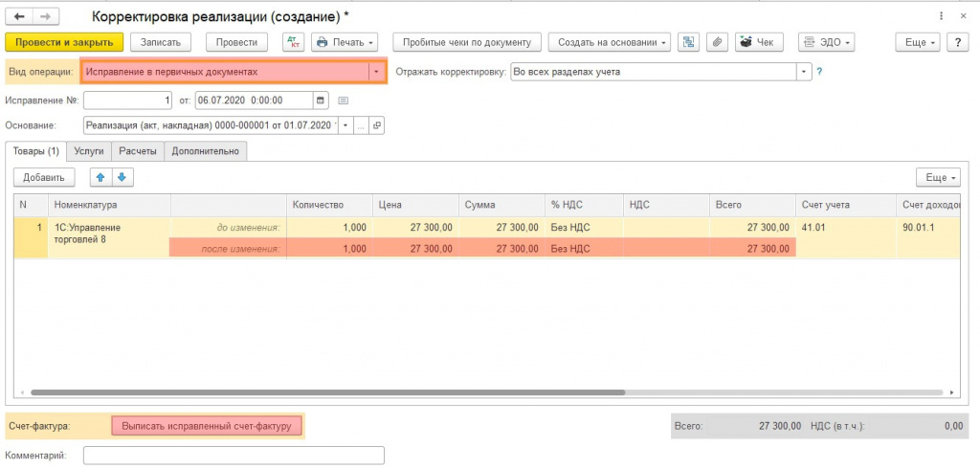Click the Номенклатура column header
This screenshot has width=980, height=469.
point(109,205)
